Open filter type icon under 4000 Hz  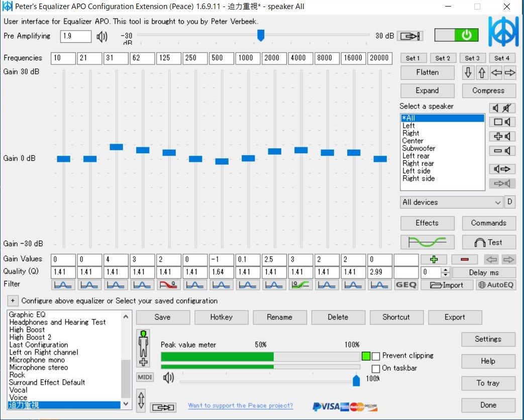(300, 285)
